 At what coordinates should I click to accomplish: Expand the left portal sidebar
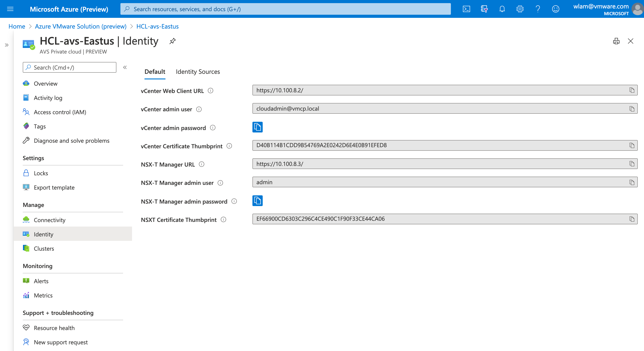tap(6, 45)
